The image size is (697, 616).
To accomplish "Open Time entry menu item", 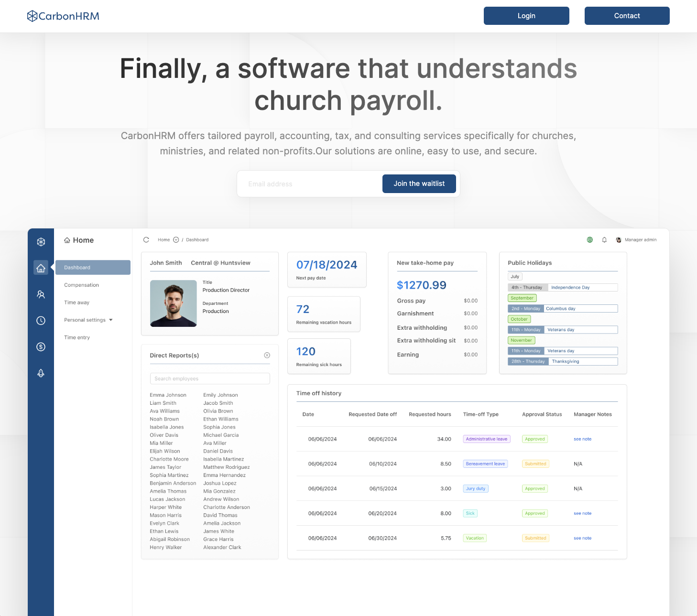I will [77, 337].
